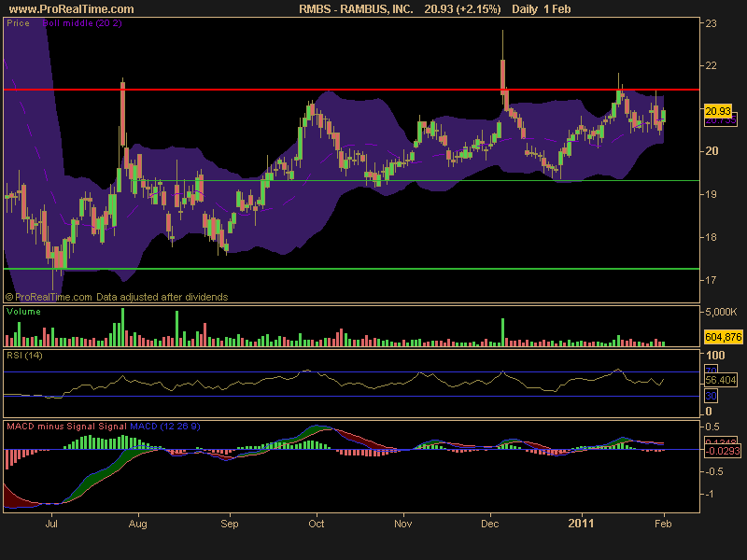Click the 18 price axis label

pos(711,237)
